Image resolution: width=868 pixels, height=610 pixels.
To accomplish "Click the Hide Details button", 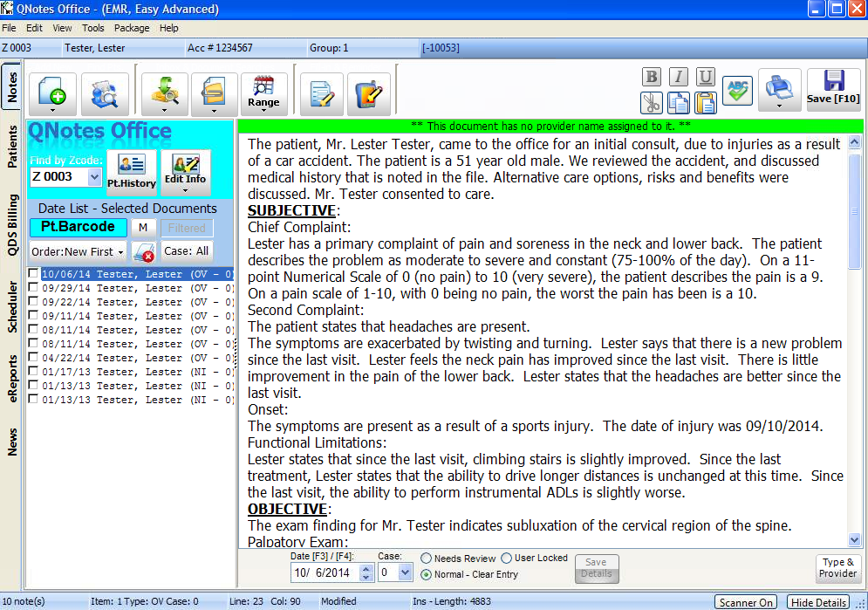I will [818, 602].
